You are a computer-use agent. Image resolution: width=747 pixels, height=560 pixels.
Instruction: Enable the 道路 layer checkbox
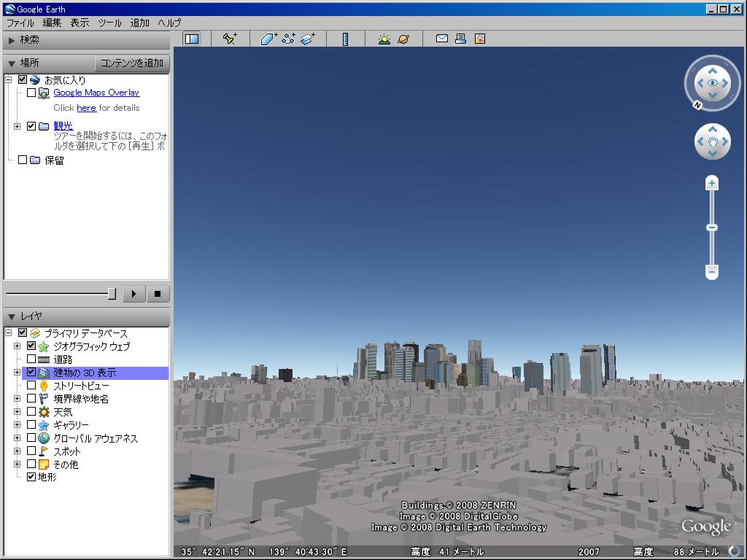point(31,359)
